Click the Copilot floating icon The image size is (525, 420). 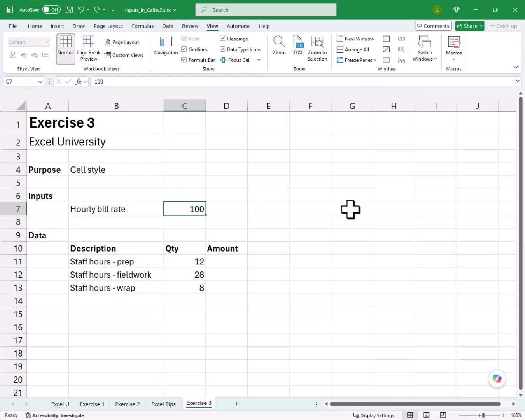(497, 378)
